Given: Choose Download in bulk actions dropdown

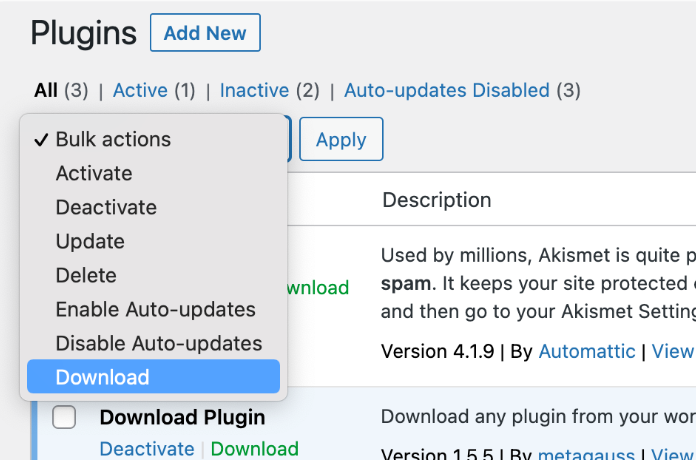Looking at the screenshot, I should (102, 377).
